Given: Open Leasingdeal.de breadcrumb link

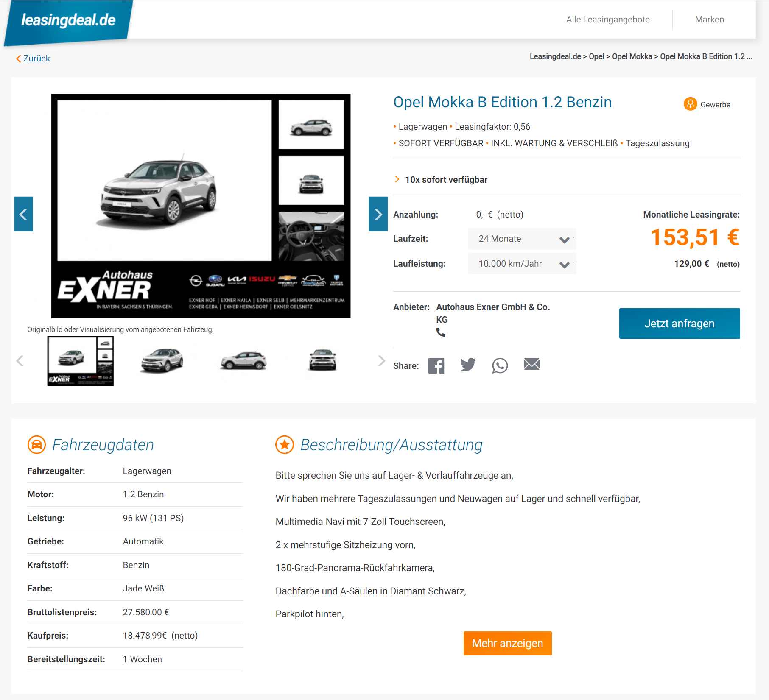Looking at the screenshot, I should tap(555, 56).
